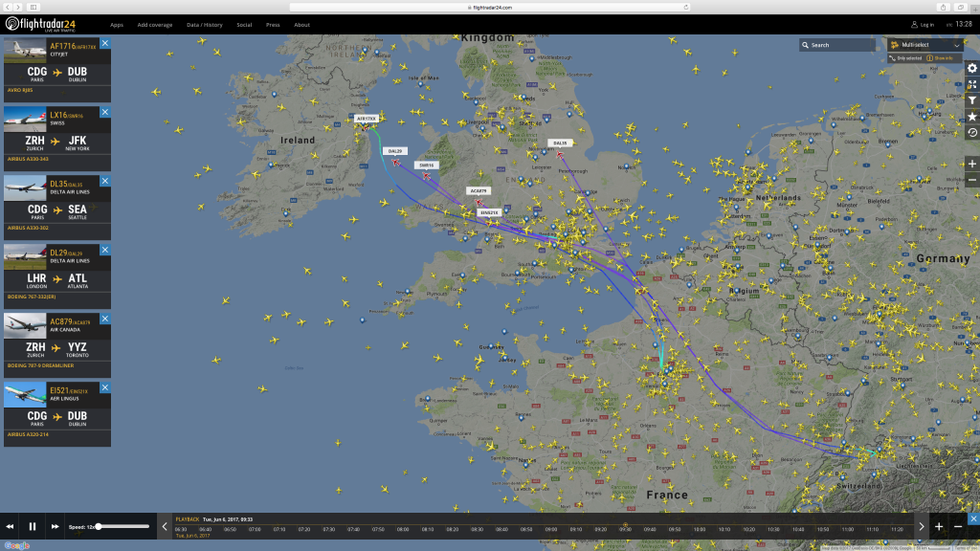Pause the flight playback
The width and height of the screenshot is (980, 551).
(33, 527)
